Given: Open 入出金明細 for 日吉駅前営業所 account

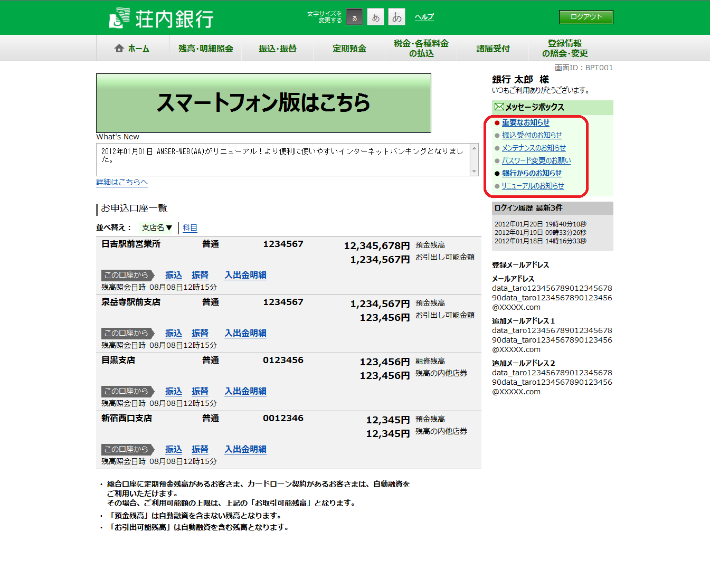Looking at the screenshot, I should tap(245, 275).
